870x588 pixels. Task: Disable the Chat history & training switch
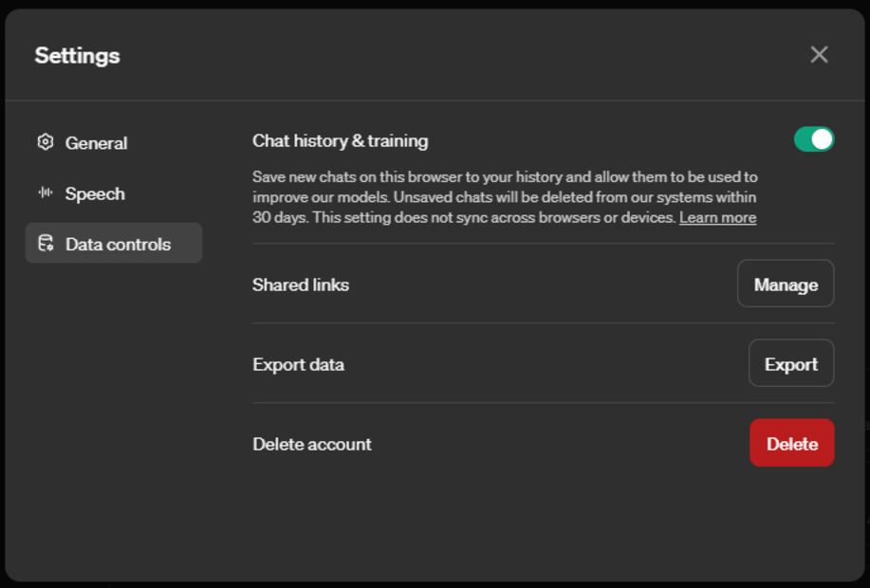[x=813, y=139]
